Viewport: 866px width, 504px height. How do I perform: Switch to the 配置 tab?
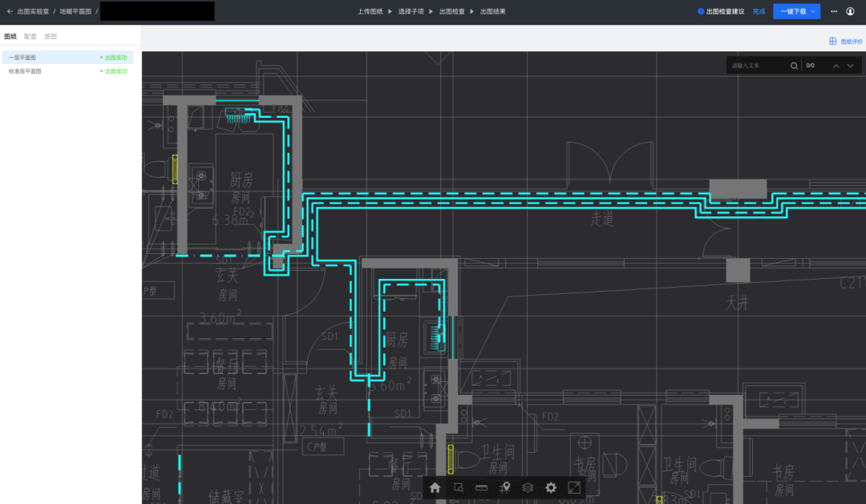[x=30, y=36]
